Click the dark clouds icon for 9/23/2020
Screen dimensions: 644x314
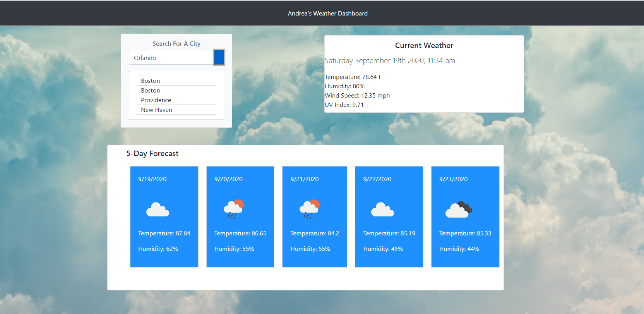coord(459,209)
